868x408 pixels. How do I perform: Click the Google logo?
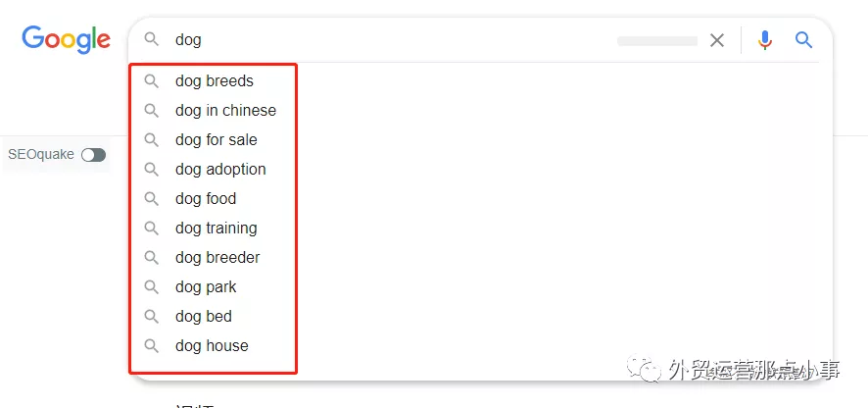66,39
